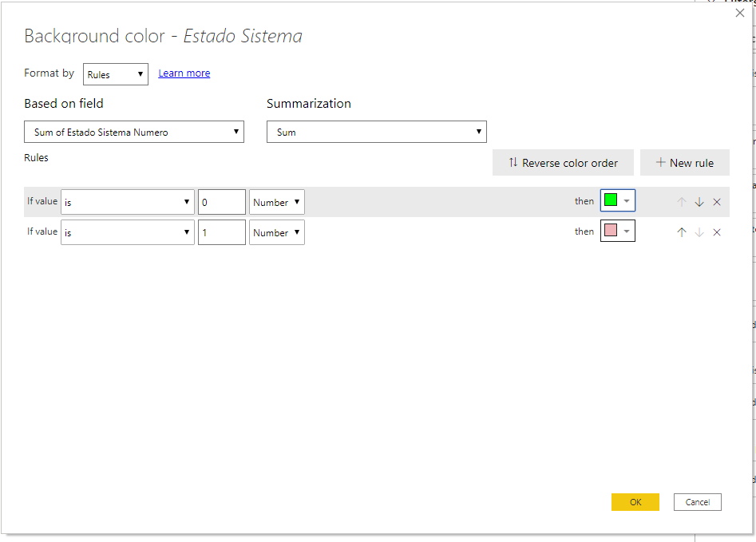Open the Summarization Sum dropdown

[x=377, y=132]
